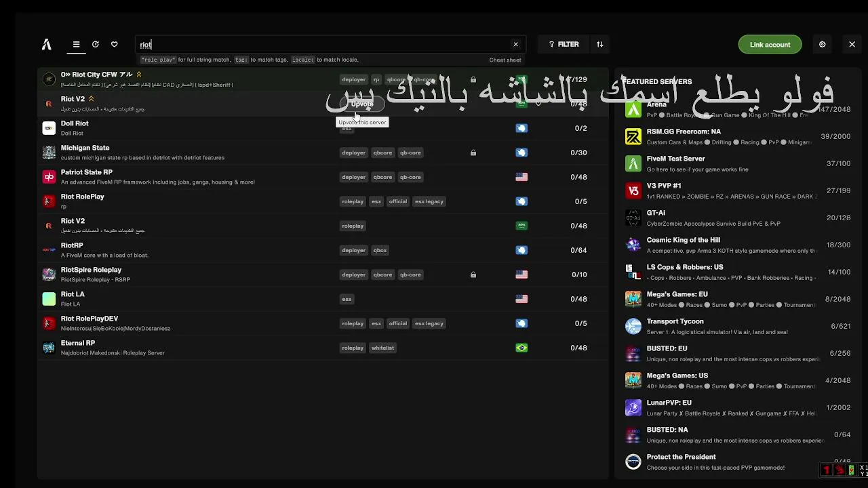
Task: Click the LunarPVP: EU purple icon
Action: [x=633, y=408]
